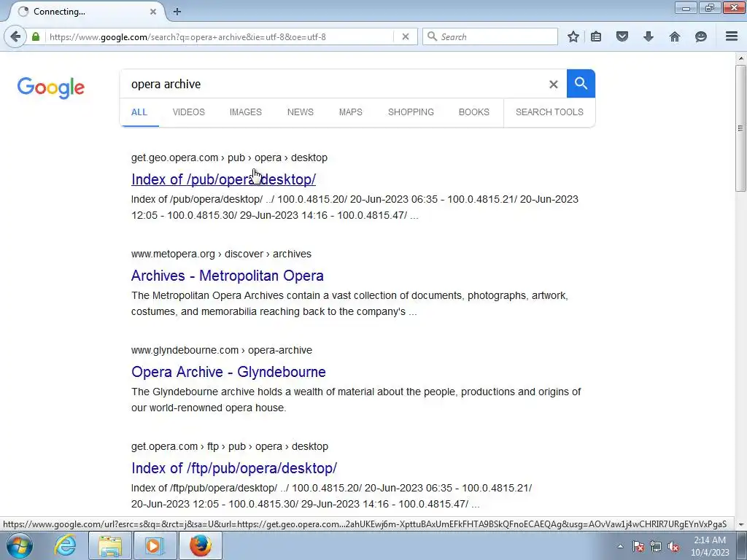Image resolution: width=747 pixels, height=560 pixels.
Task: Open Windows Start menu orb
Action: (20, 545)
